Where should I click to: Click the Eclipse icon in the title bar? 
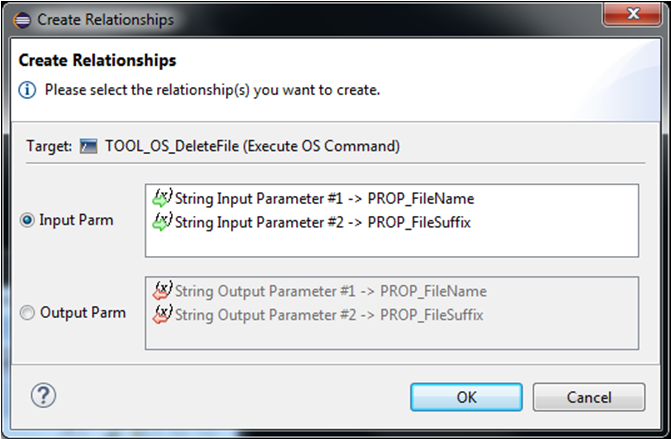point(22,20)
